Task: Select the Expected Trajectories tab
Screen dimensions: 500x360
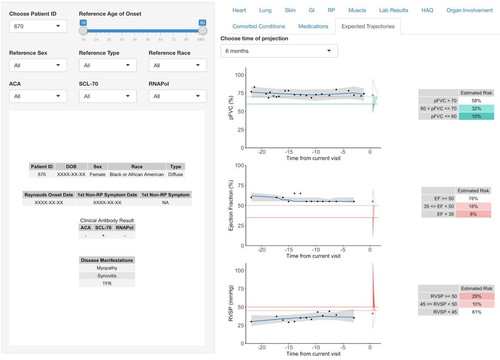Action: click(x=368, y=26)
